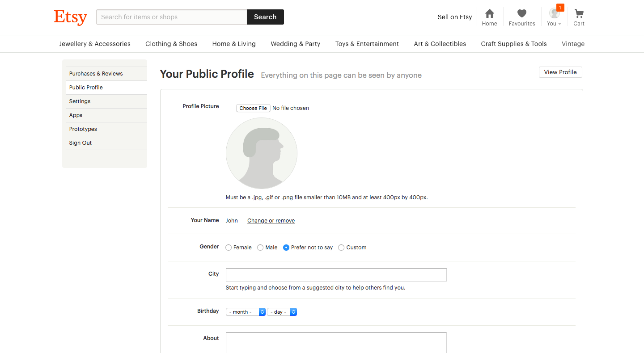Click inside the City input field
The image size is (644, 353).
coord(336,274)
